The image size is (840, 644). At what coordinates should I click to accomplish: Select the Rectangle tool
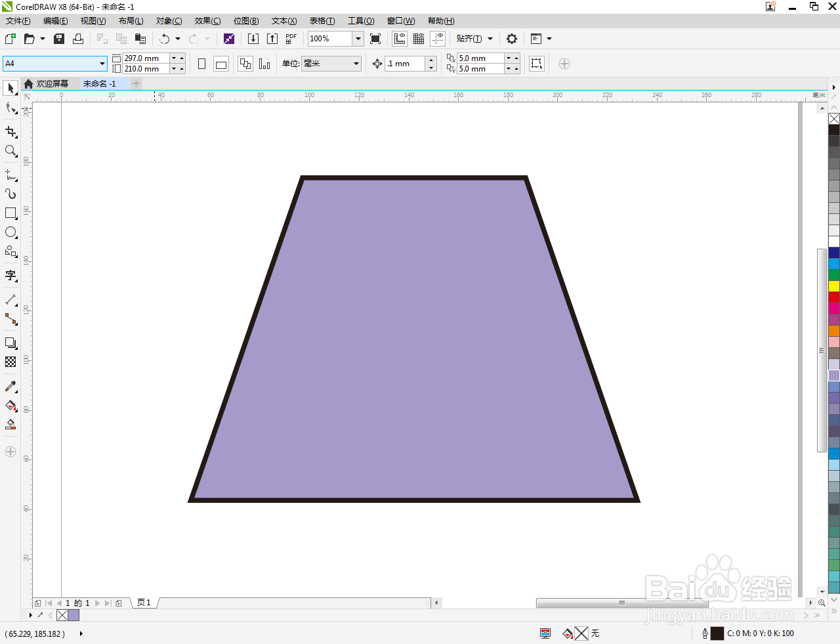click(x=10, y=213)
